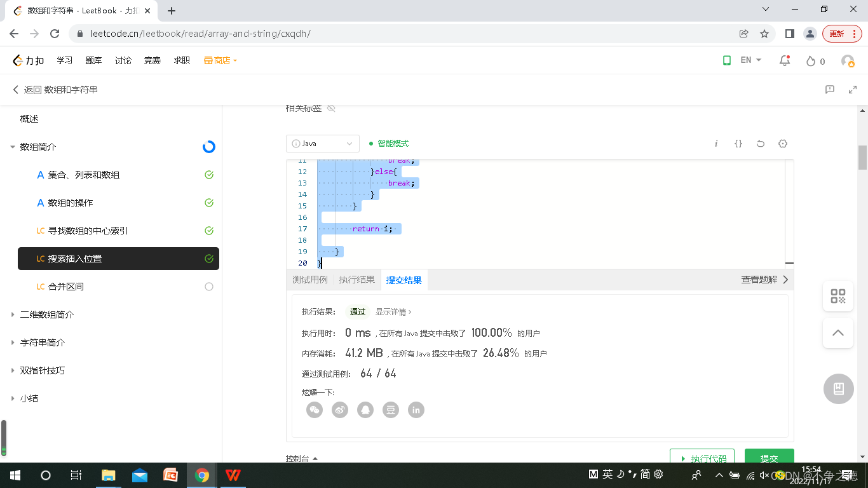Open 求职 in the top navigation
The image size is (868, 488).
(x=182, y=60)
